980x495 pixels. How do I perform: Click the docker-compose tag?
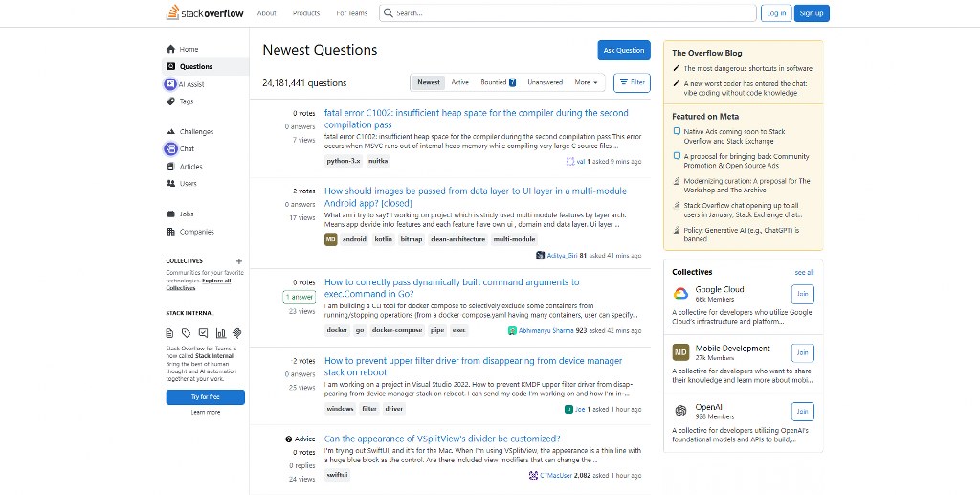coord(397,330)
